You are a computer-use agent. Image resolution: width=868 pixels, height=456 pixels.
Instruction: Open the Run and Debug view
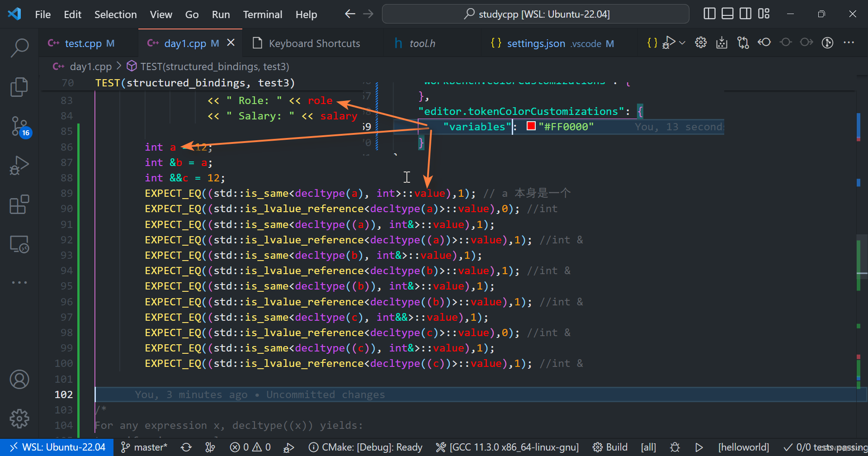pos(19,165)
